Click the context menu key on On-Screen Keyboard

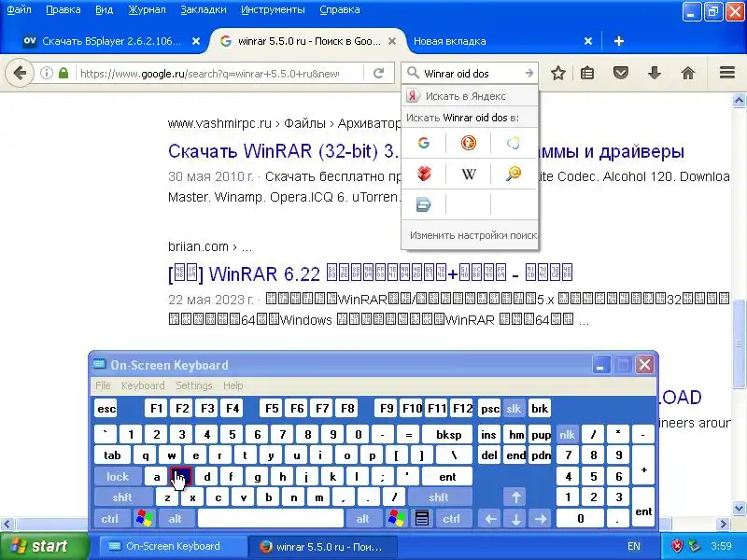[422, 518]
